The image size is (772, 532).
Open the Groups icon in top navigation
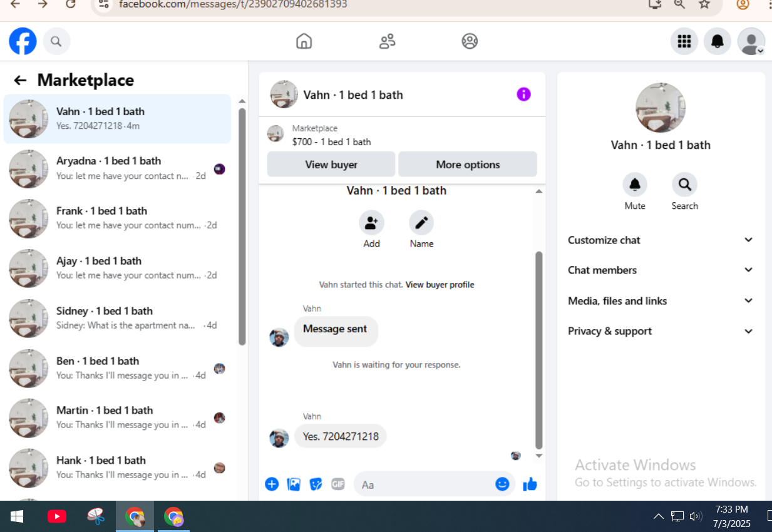(x=470, y=41)
